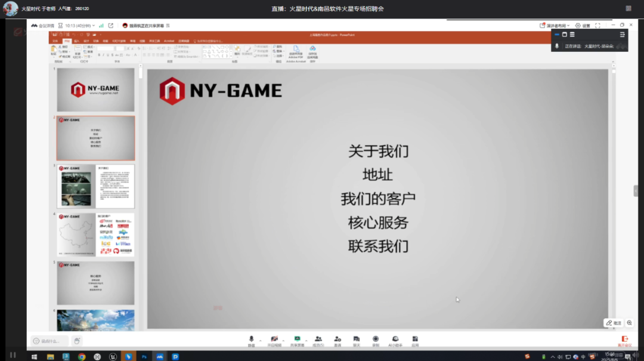The height and width of the screenshot is (361, 644).
Task: Switch to the PowerPoint 插入 Insert tab
Action: point(76,41)
